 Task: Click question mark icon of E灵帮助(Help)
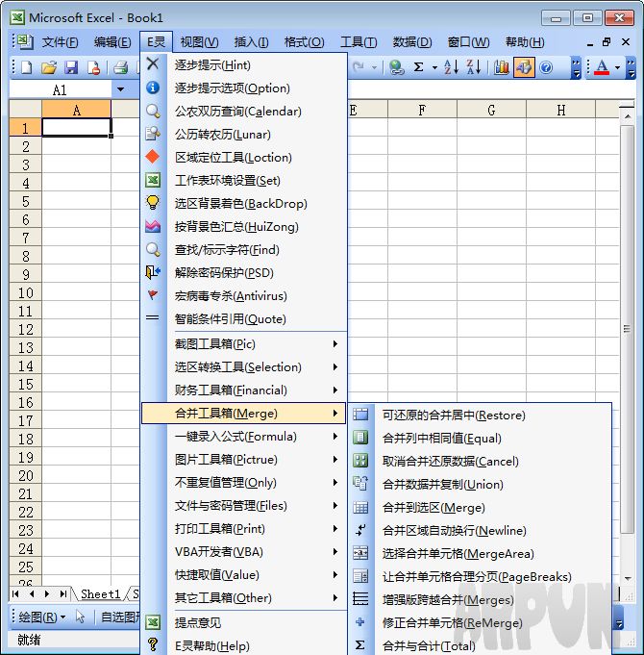(x=153, y=645)
